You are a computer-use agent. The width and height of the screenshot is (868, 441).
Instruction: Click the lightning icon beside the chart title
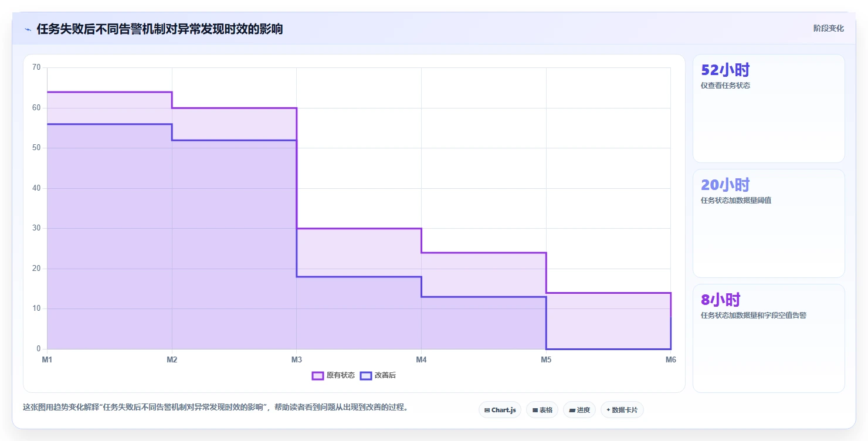(x=28, y=29)
